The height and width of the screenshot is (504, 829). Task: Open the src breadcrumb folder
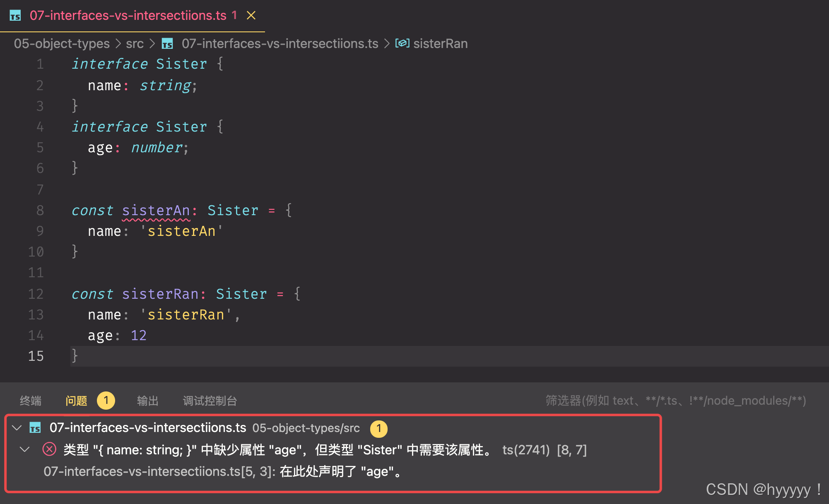tap(135, 43)
